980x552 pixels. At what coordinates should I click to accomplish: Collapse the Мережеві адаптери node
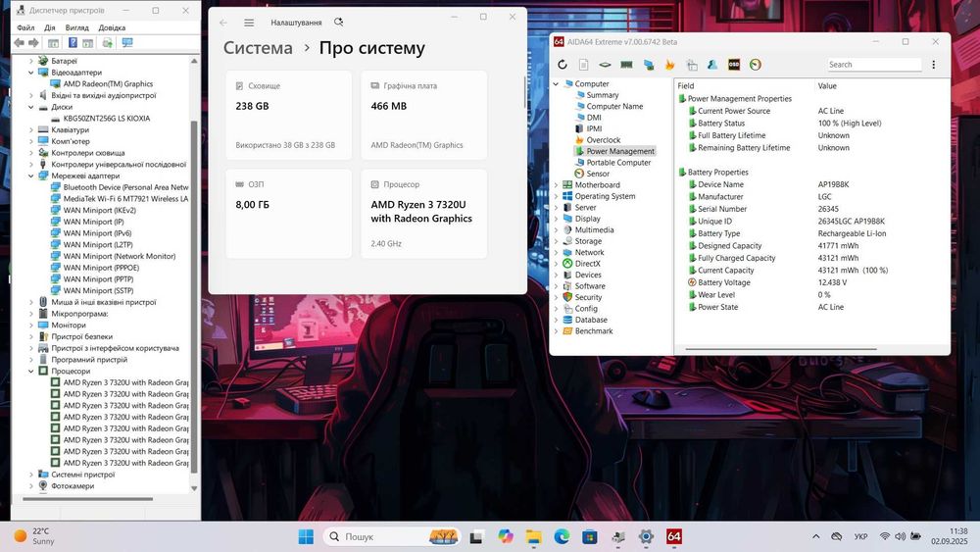tap(30, 176)
